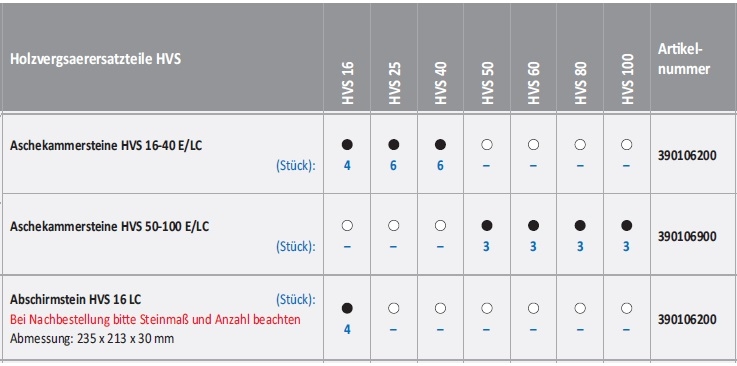The width and height of the screenshot is (737, 366).
Task: Click quantity 6 under HVS 40
Action: (440, 166)
